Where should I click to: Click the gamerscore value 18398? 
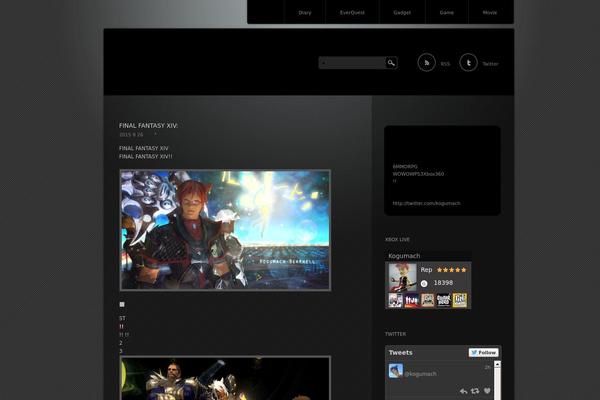point(443,283)
